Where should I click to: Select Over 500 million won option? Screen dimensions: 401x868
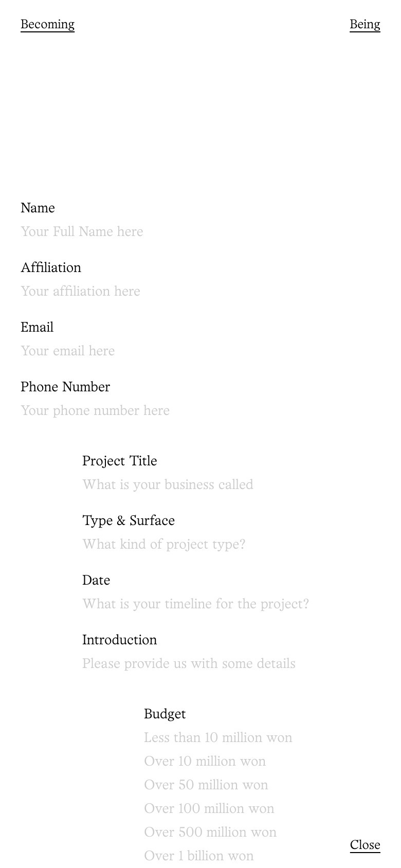210,833
